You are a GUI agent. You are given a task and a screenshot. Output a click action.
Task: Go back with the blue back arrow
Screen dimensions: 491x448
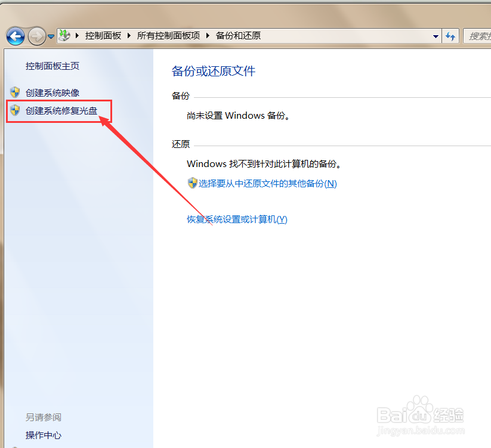coord(16,36)
